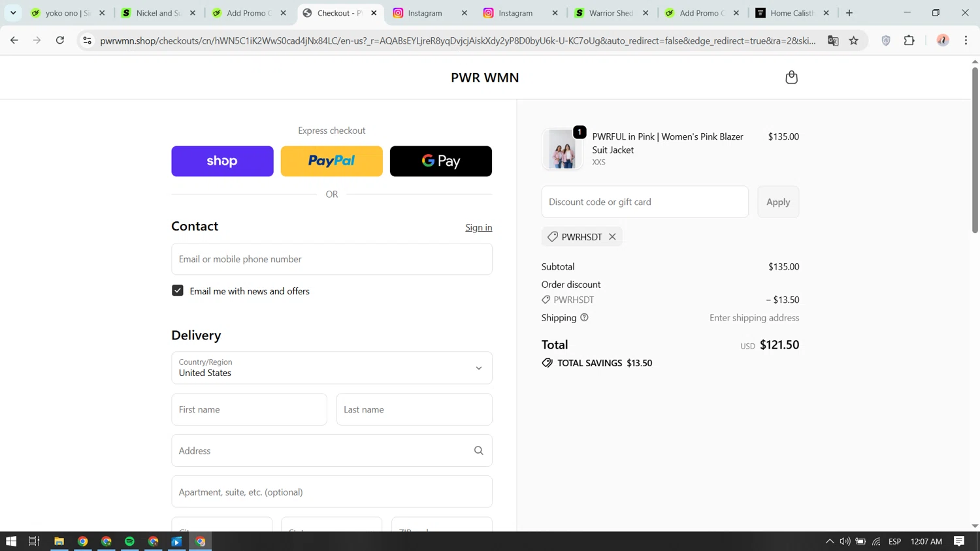Click the translate page icon

click(833, 40)
